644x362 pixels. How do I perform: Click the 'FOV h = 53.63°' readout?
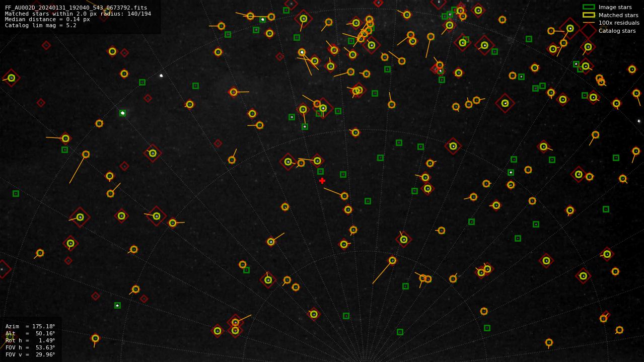click(x=30, y=347)
